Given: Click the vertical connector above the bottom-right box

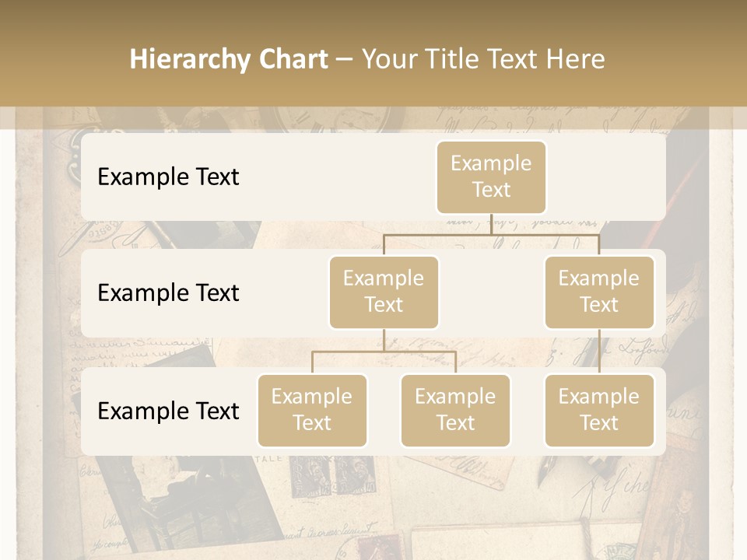Looking at the screenshot, I should pyautogui.click(x=599, y=352).
